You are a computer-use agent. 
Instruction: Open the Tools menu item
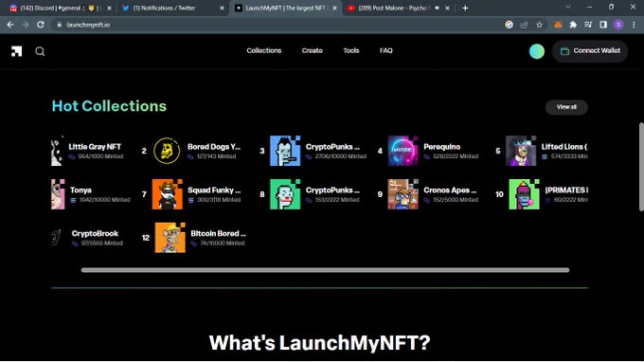[351, 50]
